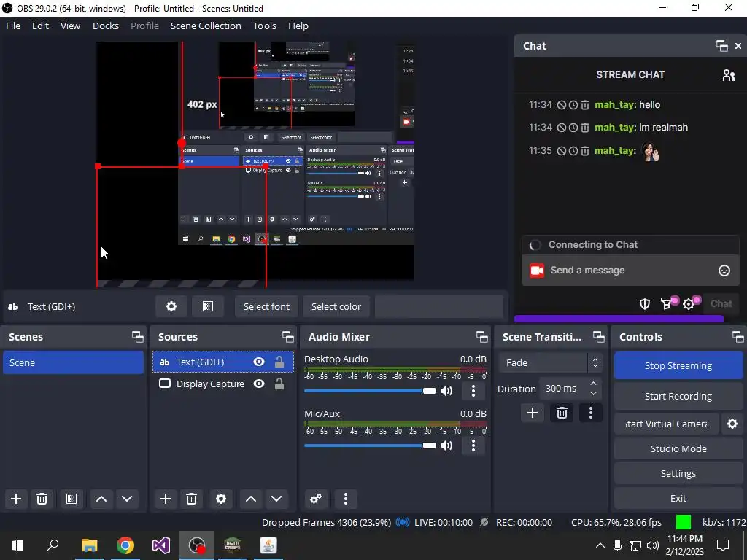Open the Fade transition dropdown
The height and width of the screenshot is (560, 747).
coord(550,363)
